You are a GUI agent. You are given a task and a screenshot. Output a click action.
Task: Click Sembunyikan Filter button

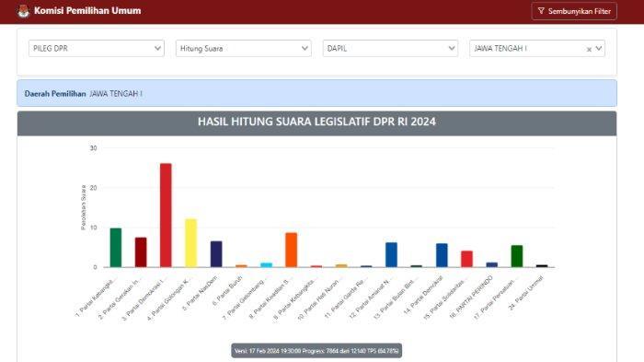click(x=574, y=11)
